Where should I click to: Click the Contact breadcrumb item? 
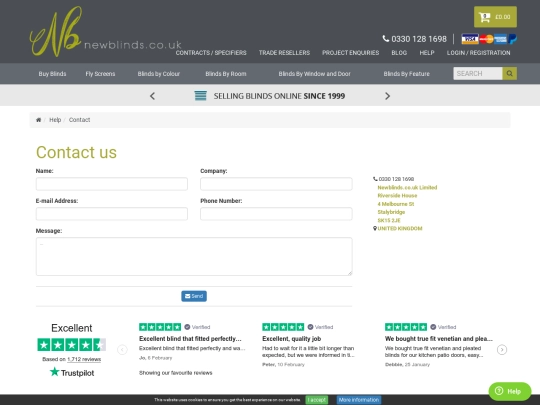[80, 120]
